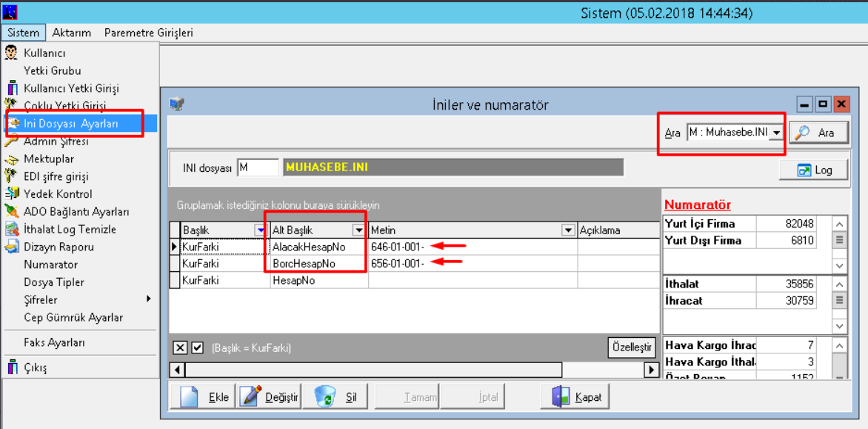The height and width of the screenshot is (429, 868).
Task: Remove filter with the X box
Action: click(x=181, y=347)
